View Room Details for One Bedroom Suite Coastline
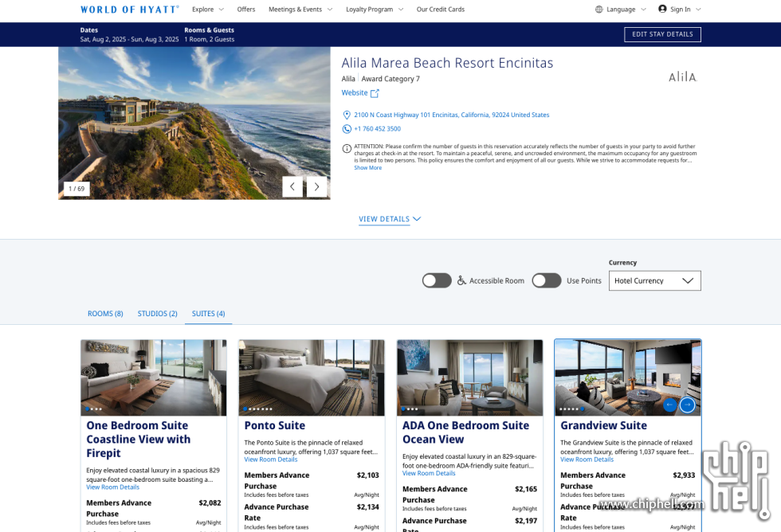 [x=112, y=487]
